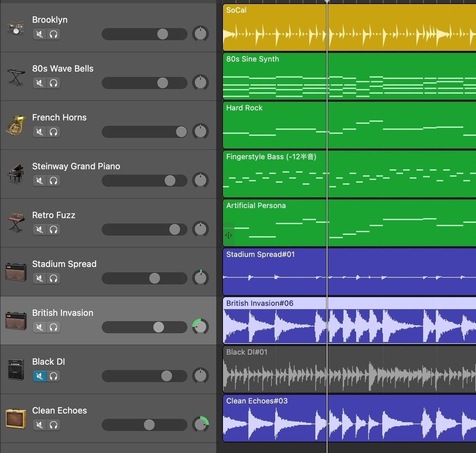Unmute the Black DI track

(39, 376)
